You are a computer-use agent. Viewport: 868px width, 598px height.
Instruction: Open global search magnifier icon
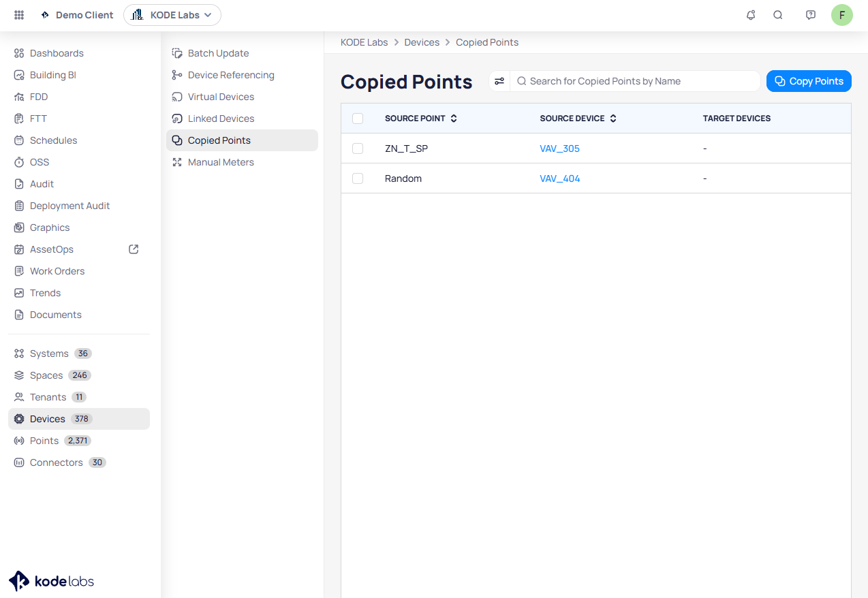tap(777, 15)
